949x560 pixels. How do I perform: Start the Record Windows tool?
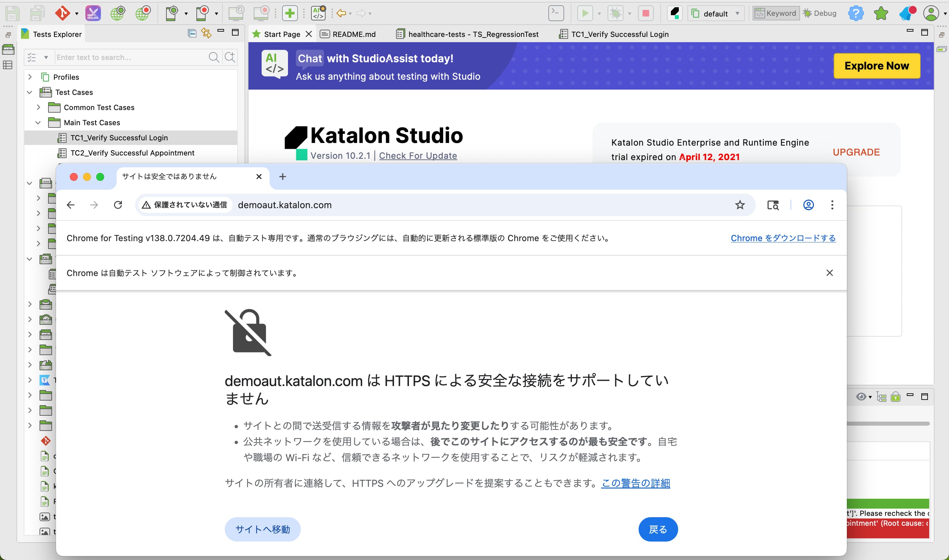tap(261, 13)
